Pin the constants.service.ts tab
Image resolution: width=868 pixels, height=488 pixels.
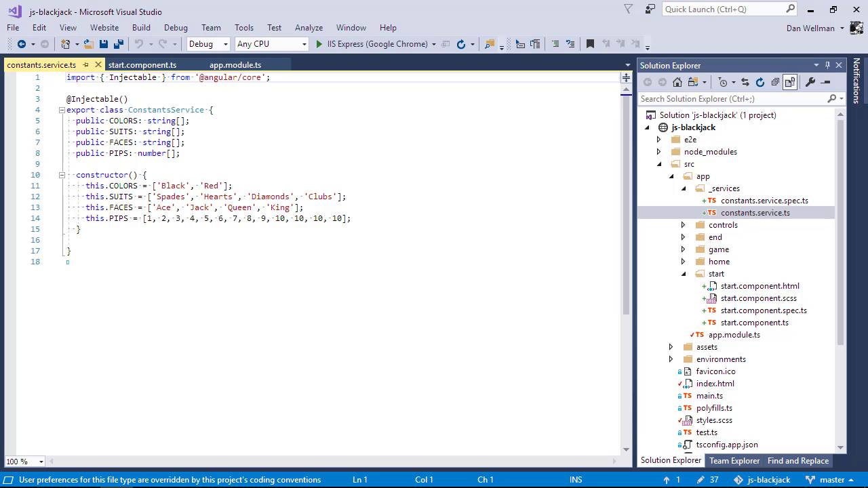(x=86, y=64)
